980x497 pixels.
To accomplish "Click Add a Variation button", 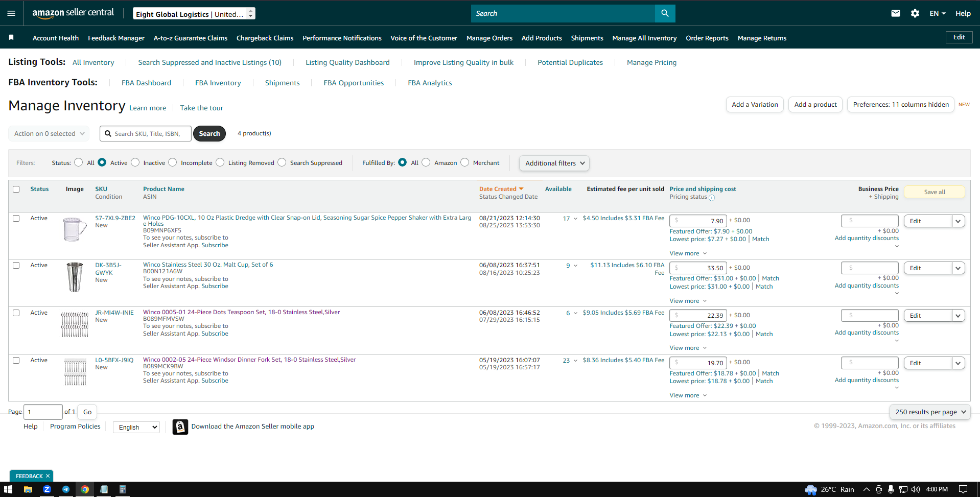I will click(755, 104).
